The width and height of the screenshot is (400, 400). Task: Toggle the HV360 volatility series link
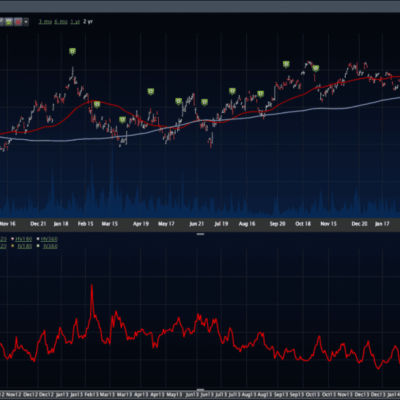(49, 239)
